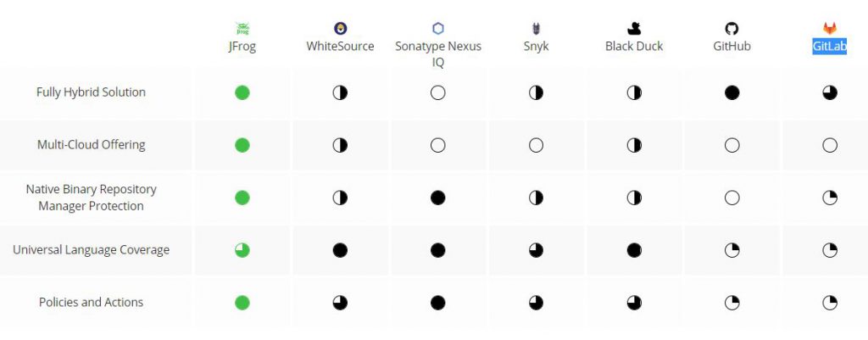This screenshot has height=340, width=868.
Task: Click the GitHub octocat logo
Action: coord(732,29)
